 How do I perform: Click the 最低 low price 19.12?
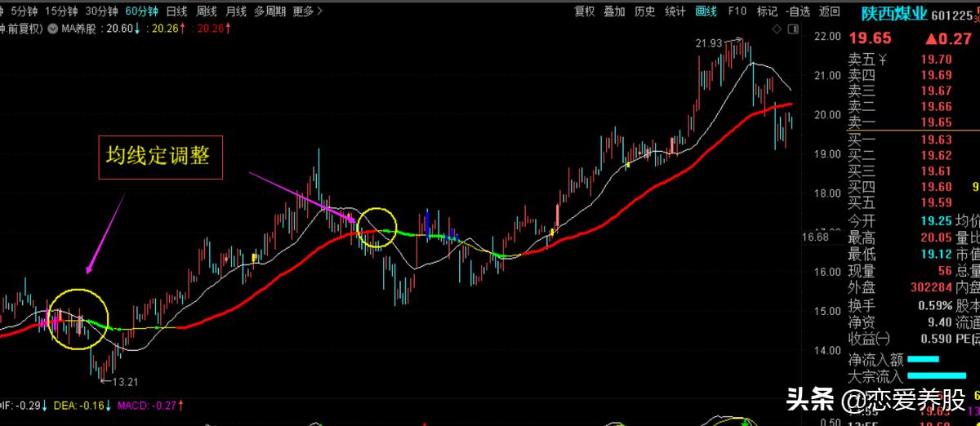click(936, 254)
